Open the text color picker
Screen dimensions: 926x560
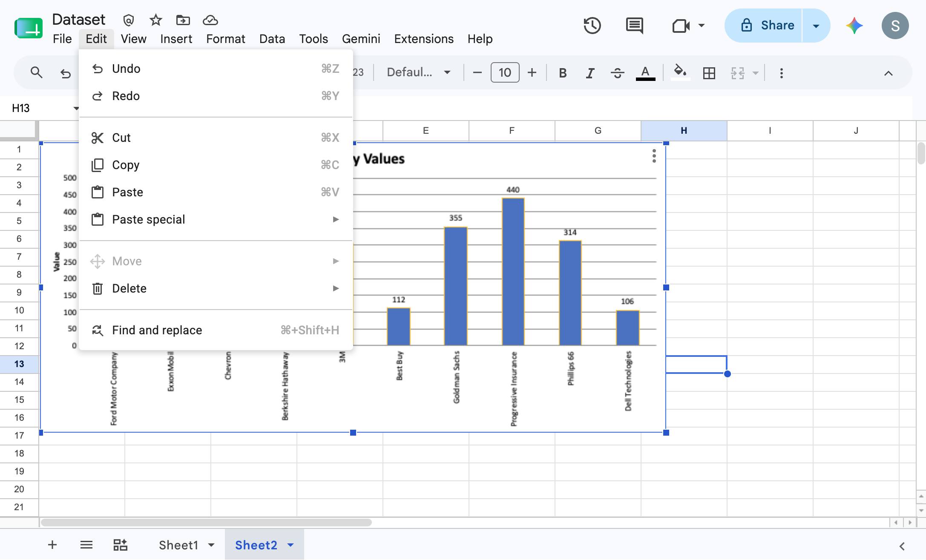click(645, 73)
